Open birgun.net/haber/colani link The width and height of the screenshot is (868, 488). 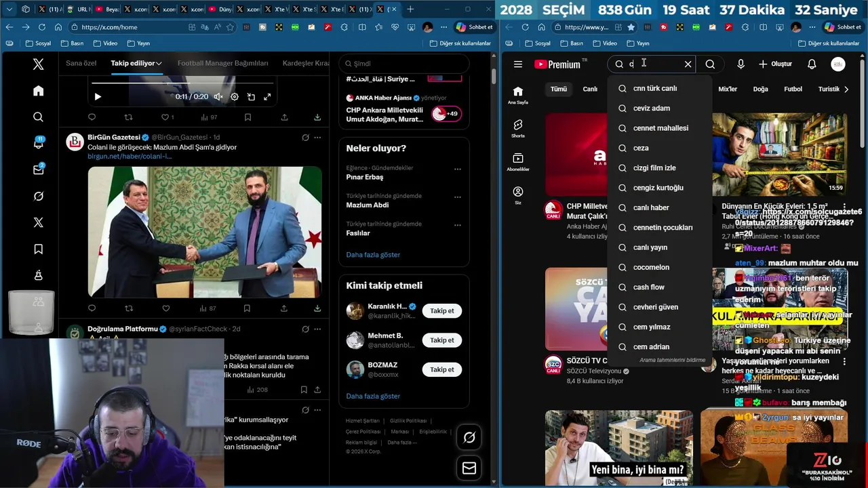coord(130,157)
